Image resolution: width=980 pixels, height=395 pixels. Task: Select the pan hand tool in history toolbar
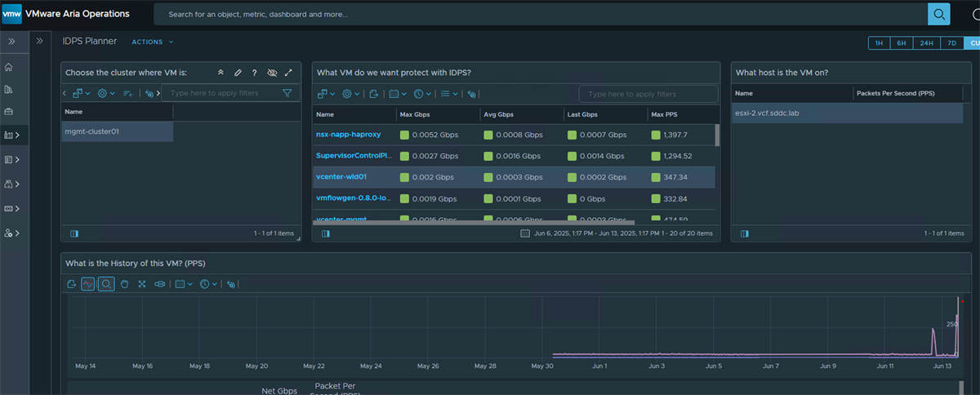click(x=124, y=284)
